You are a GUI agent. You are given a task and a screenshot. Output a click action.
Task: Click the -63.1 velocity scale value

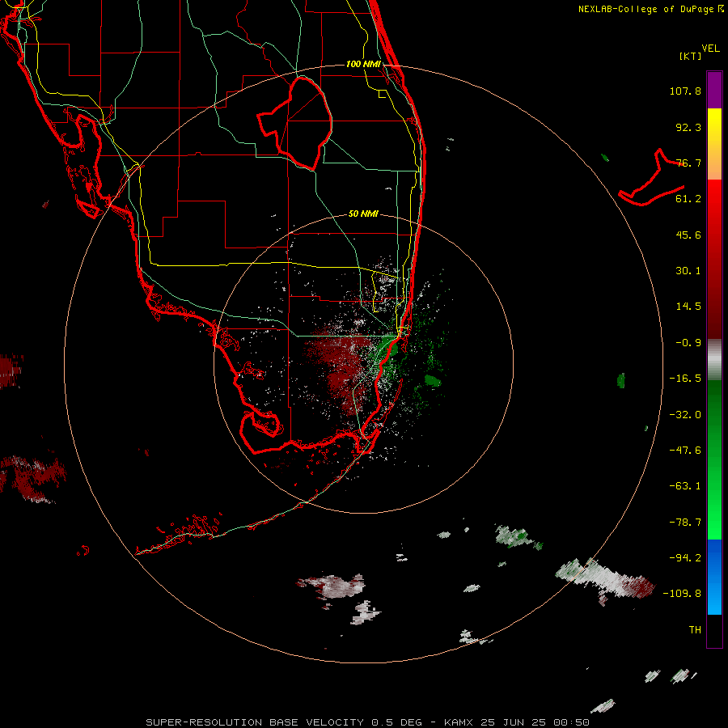tap(685, 486)
